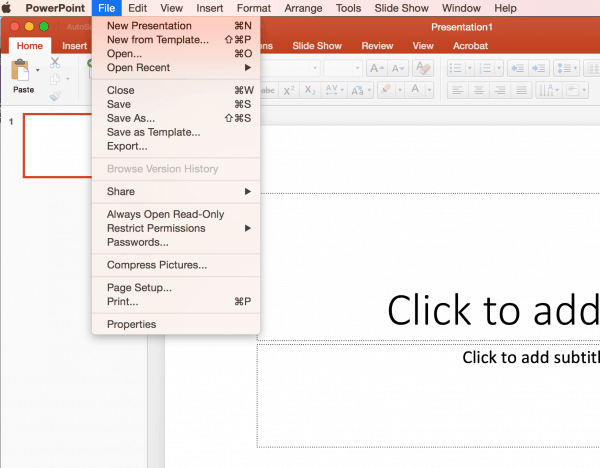This screenshot has width=600, height=468.
Task: Click the Clear Formatting eraser icon
Action: pos(423,68)
